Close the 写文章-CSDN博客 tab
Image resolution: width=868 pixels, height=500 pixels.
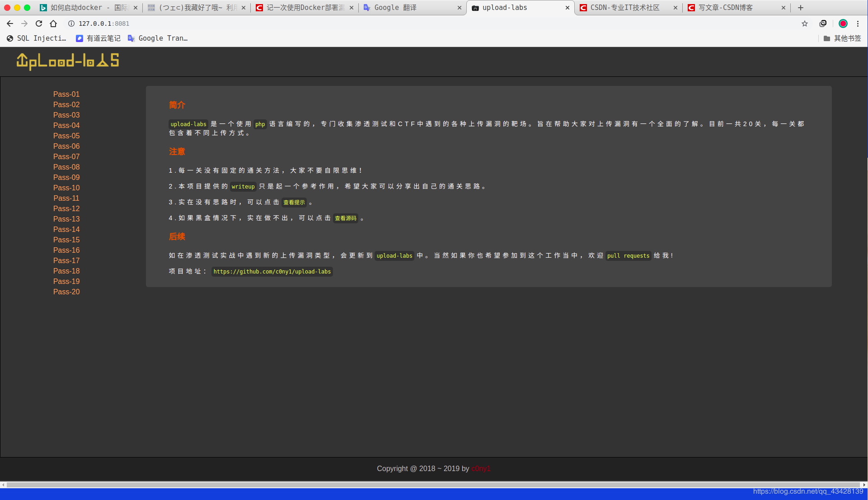[784, 8]
